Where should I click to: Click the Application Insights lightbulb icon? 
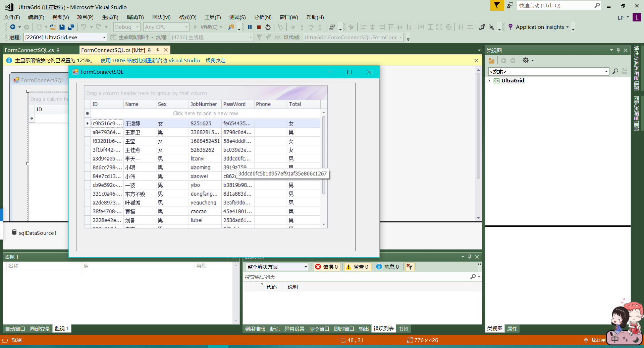pos(511,27)
